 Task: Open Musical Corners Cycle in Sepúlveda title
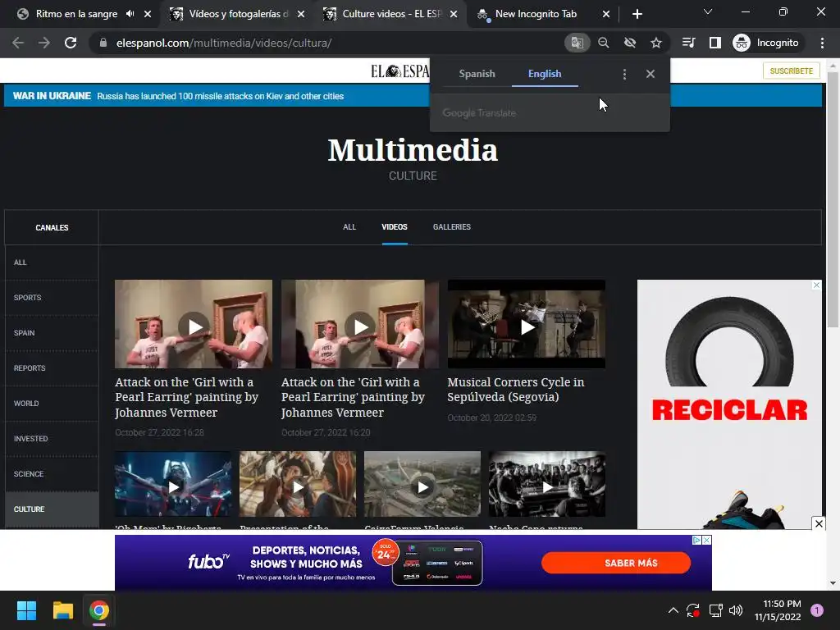515,390
